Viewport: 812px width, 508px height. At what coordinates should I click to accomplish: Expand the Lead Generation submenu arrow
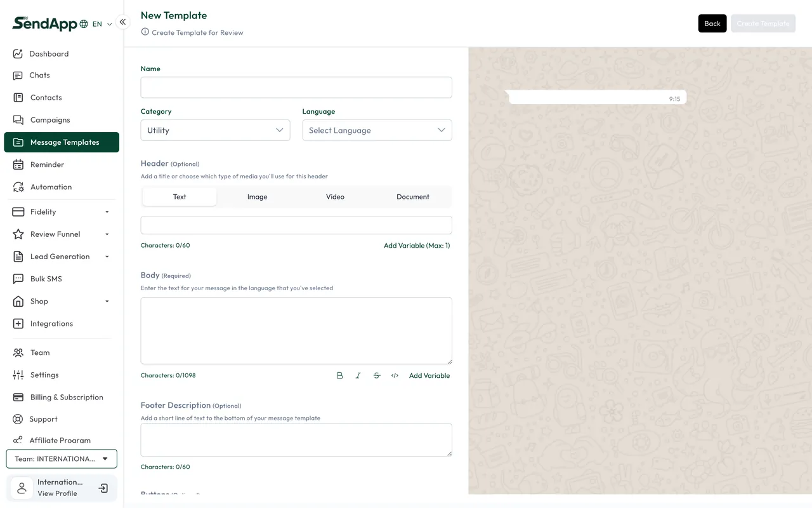click(107, 257)
